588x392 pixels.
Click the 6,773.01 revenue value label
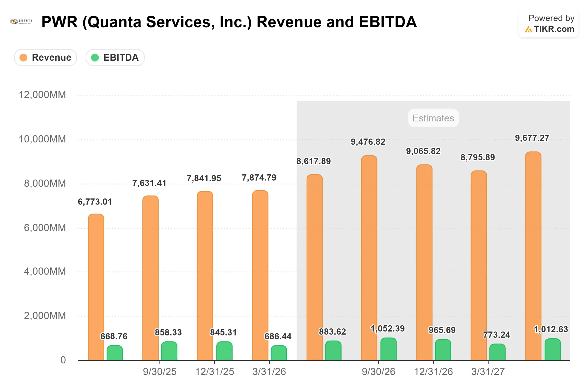click(95, 202)
